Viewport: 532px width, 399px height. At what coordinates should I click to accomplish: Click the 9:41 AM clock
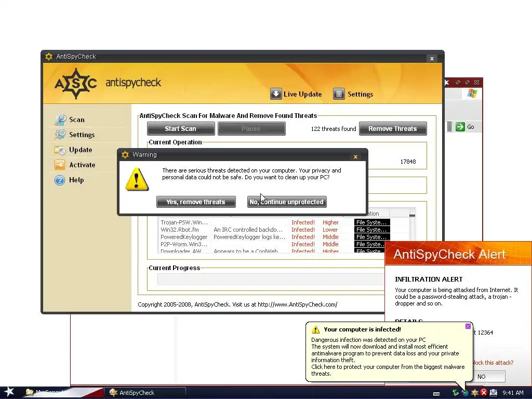[x=513, y=393]
